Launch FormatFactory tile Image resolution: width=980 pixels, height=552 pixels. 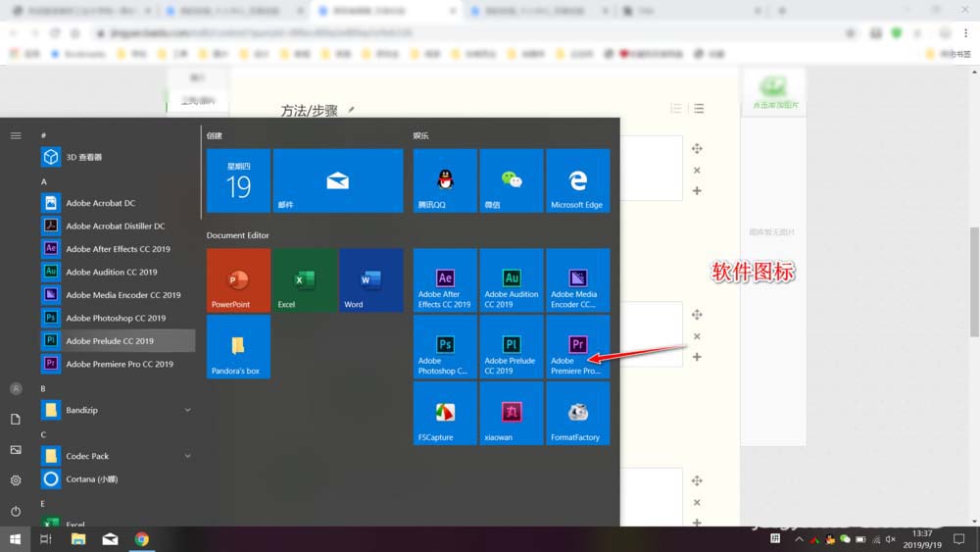(577, 413)
